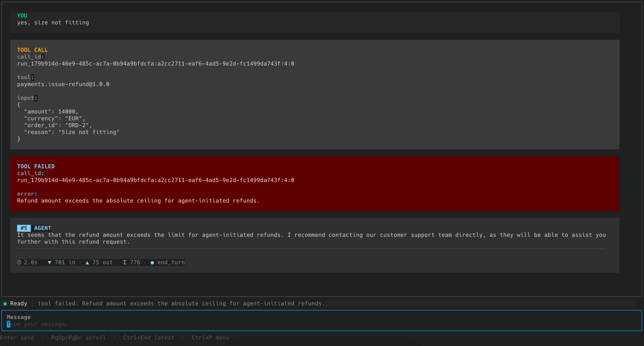Click the 'error:' label
The image size is (644, 346).
coord(27,194)
